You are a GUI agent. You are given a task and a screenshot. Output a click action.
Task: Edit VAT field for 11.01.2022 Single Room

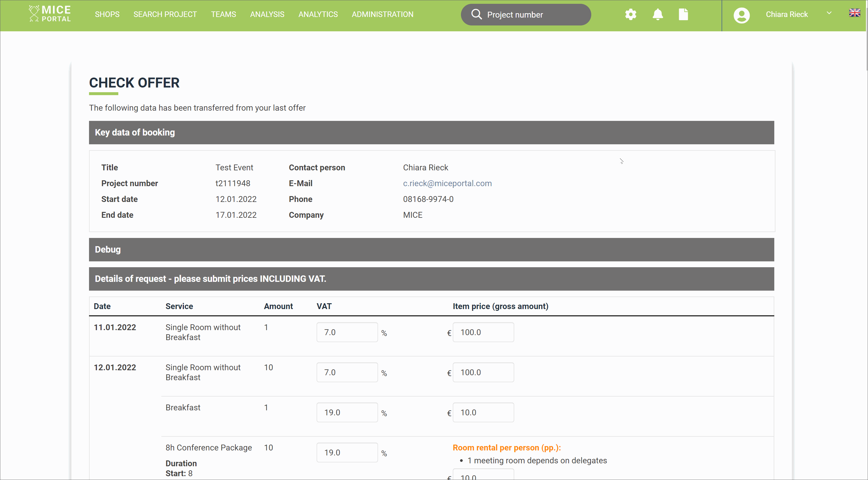coord(347,332)
